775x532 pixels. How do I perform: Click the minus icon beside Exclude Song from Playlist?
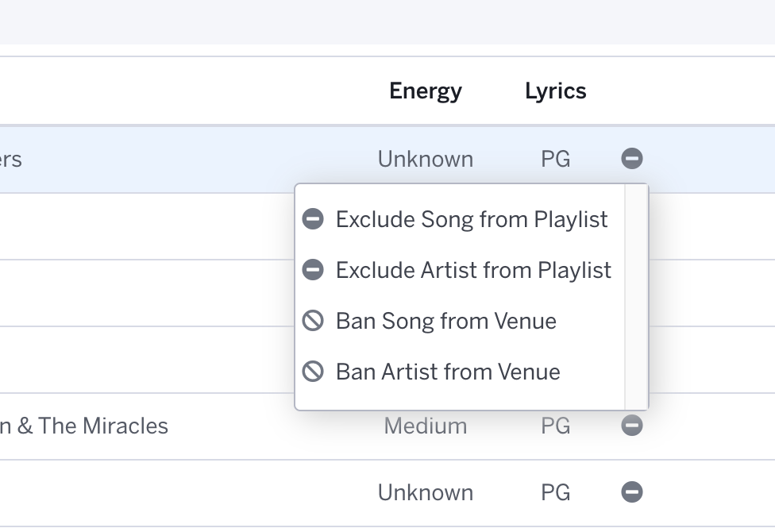click(x=313, y=219)
